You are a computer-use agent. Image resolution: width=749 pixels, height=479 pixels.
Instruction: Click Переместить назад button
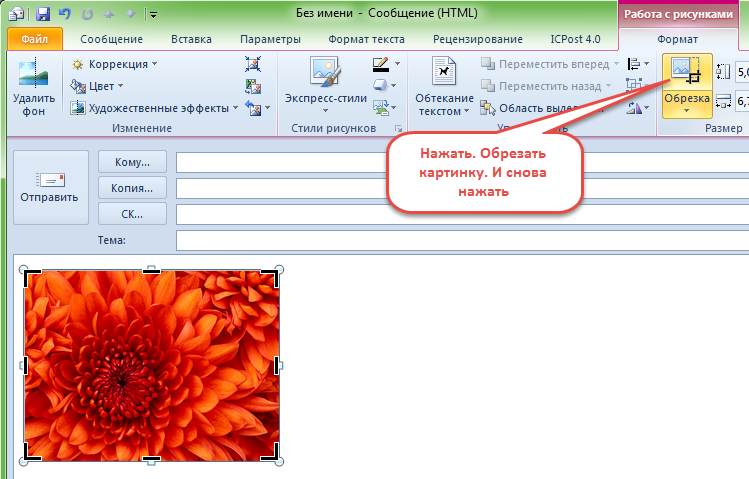pos(546,86)
